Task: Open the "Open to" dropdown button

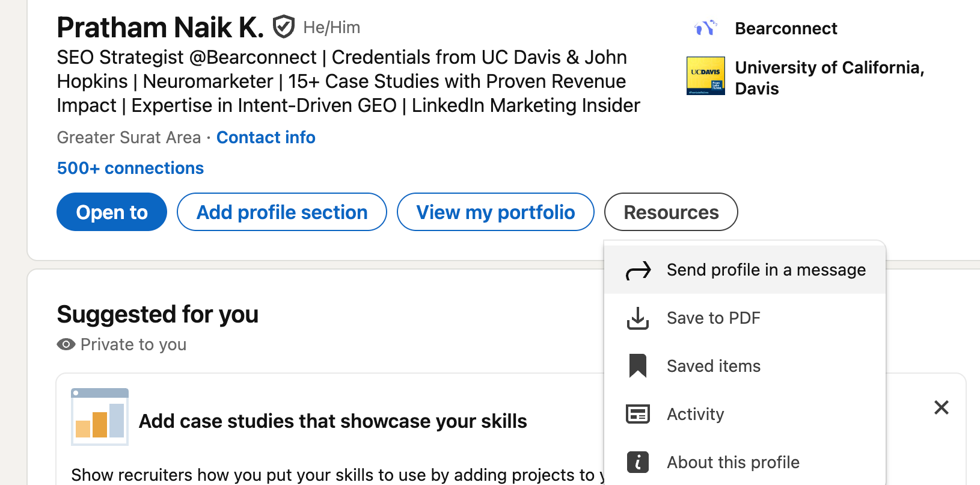Action: point(112,212)
